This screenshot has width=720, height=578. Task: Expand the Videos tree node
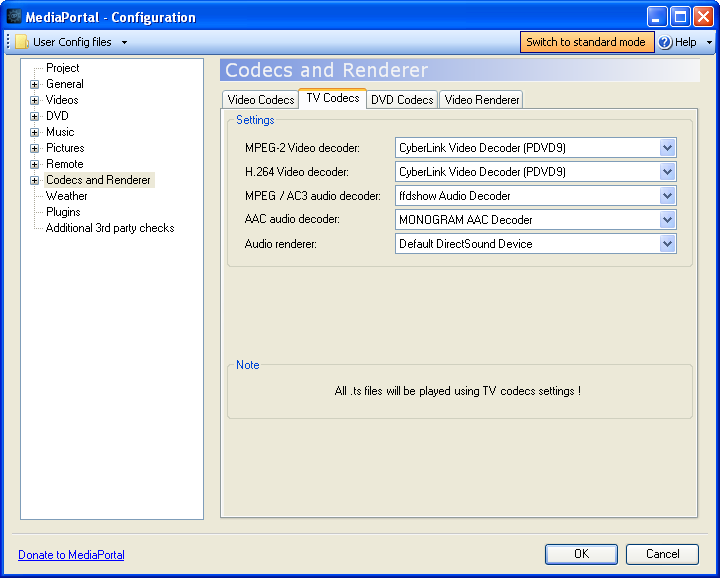point(34,100)
